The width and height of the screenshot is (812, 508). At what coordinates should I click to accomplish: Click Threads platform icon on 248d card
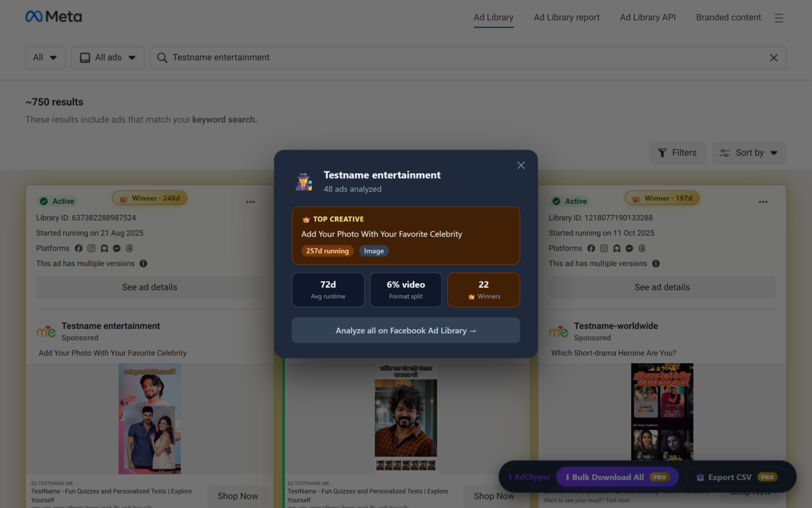[129, 248]
